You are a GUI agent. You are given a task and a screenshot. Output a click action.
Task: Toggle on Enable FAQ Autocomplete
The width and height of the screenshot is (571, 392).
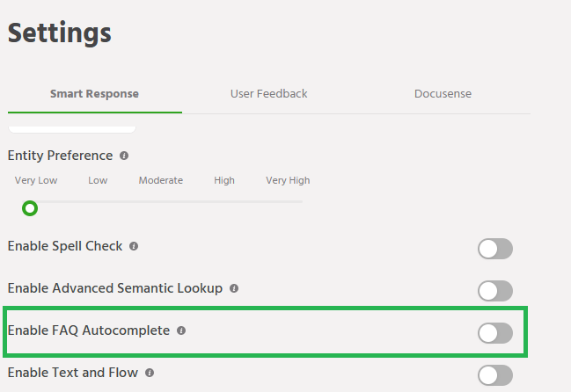(494, 332)
